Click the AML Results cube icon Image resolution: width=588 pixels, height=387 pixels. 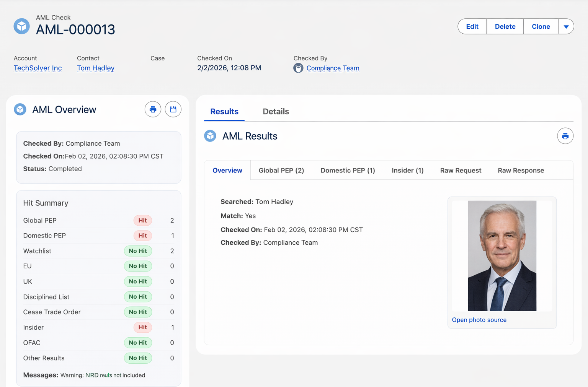click(x=210, y=136)
